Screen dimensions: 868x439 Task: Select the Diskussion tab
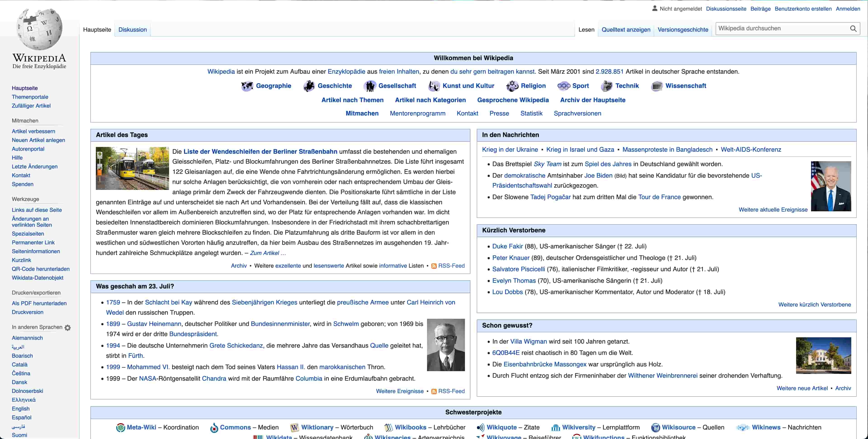[x=133, y=30]
